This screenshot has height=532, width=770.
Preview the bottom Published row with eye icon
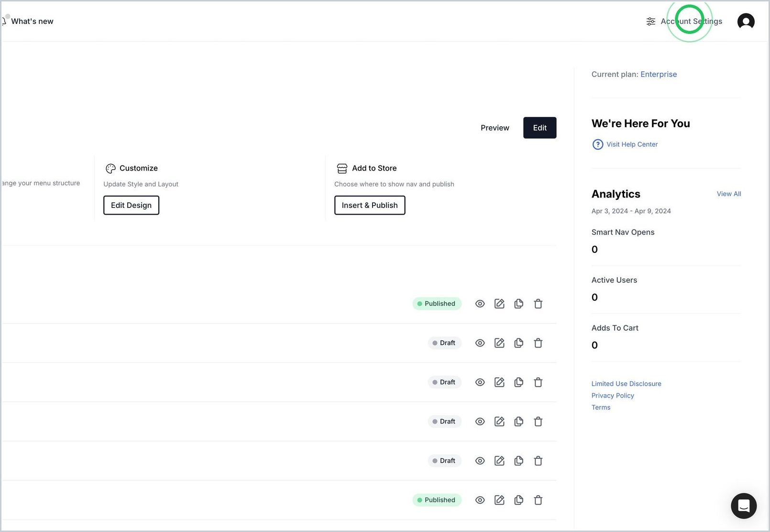coord(480,500)
